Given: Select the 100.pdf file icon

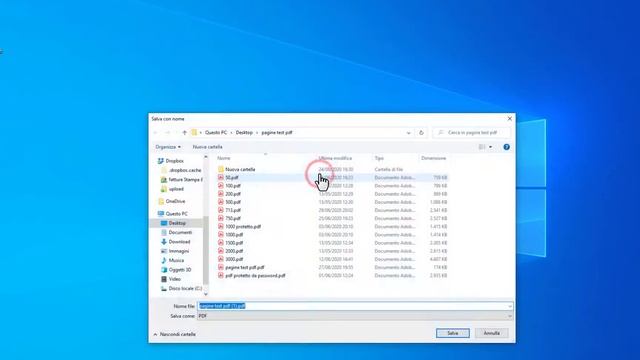Looking at the screenshot, I should (221, 186).
